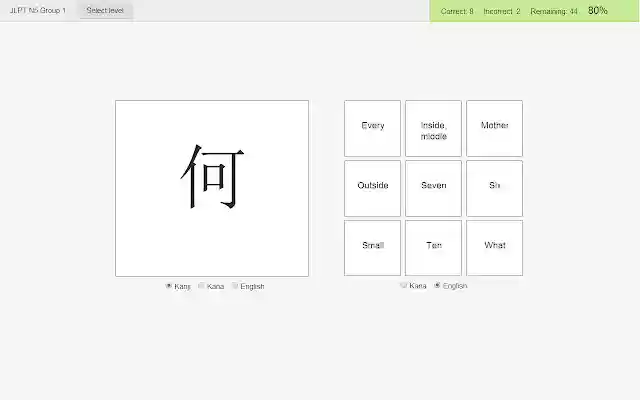This screenshot has height=400, width=640.
Task: Click the Remaining: 44 counter
Action: pos(554,11)
